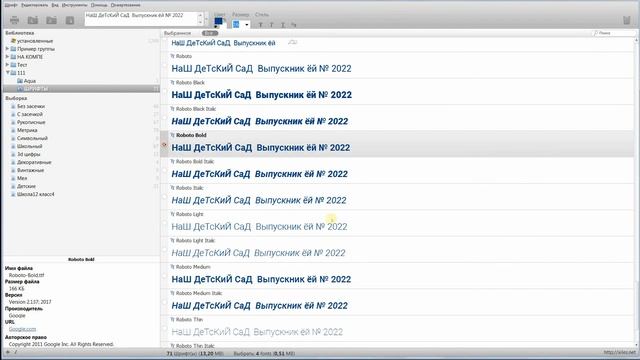Toggle the strikethrough style button

point(293,25)
